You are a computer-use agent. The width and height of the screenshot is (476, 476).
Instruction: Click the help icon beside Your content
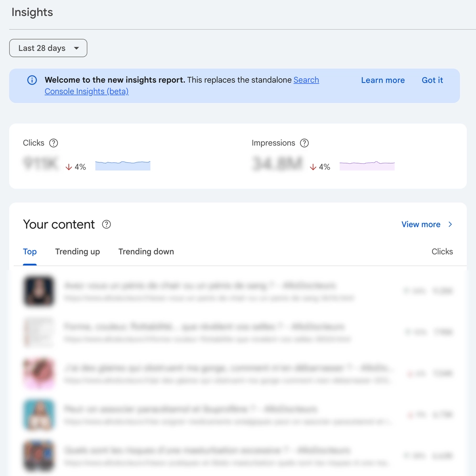pos(107,224)
